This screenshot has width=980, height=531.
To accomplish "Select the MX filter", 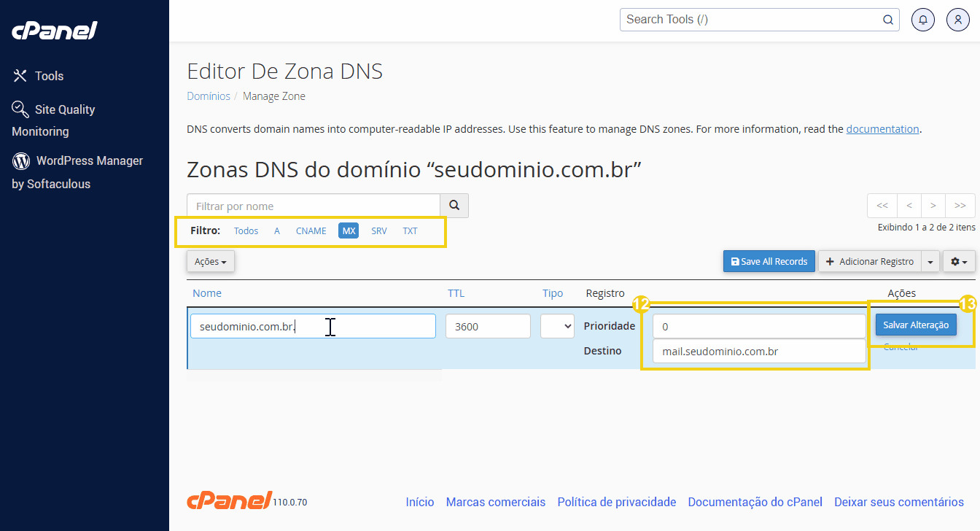I will pos(349,230).
